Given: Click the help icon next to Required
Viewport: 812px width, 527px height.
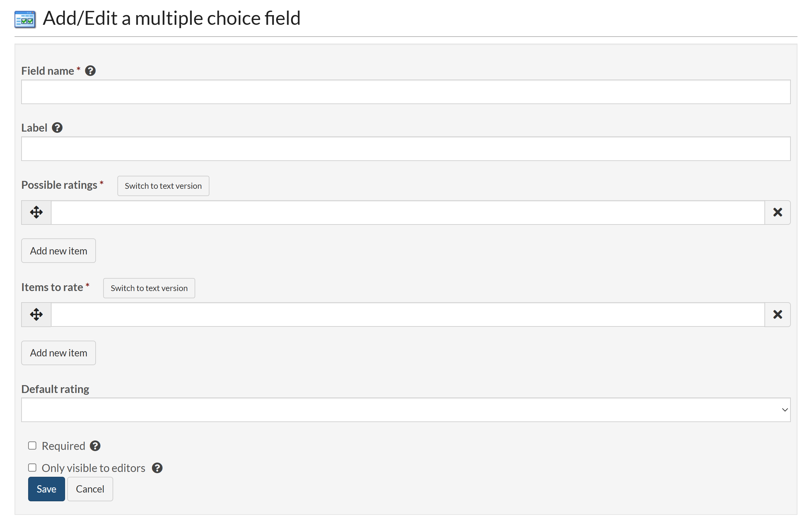Looking at the screenshot, I should tap(95, 446).
